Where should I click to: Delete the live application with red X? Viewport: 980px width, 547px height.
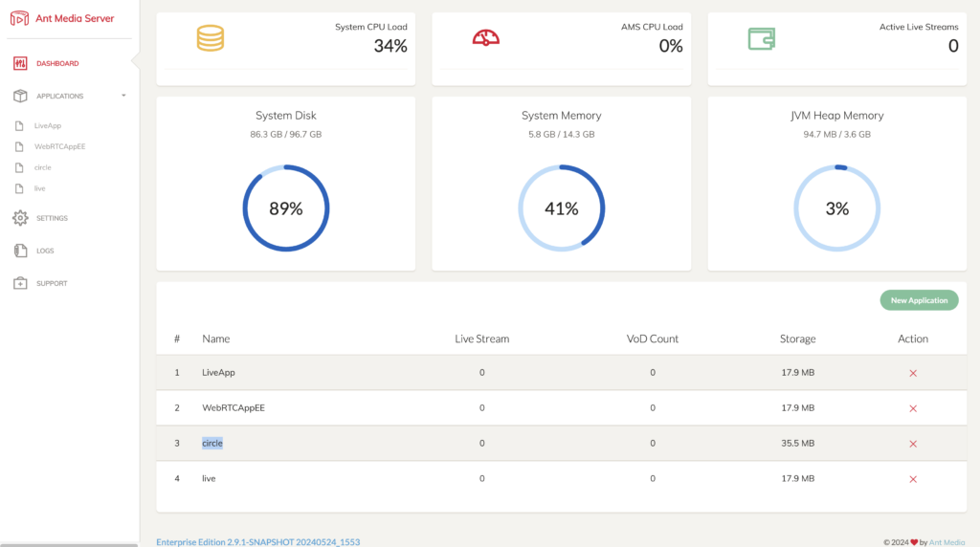click(912, 479)
